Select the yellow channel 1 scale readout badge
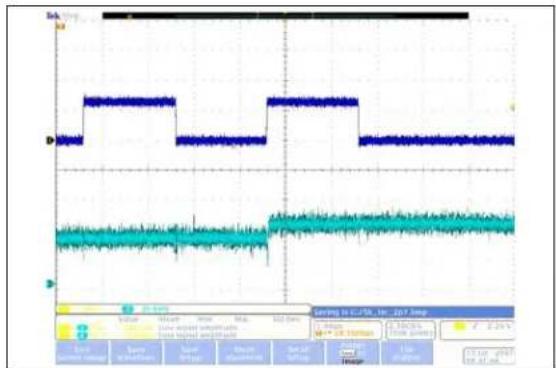The height and width of the screenshot is (368, 556). click(x=64, y=310)
